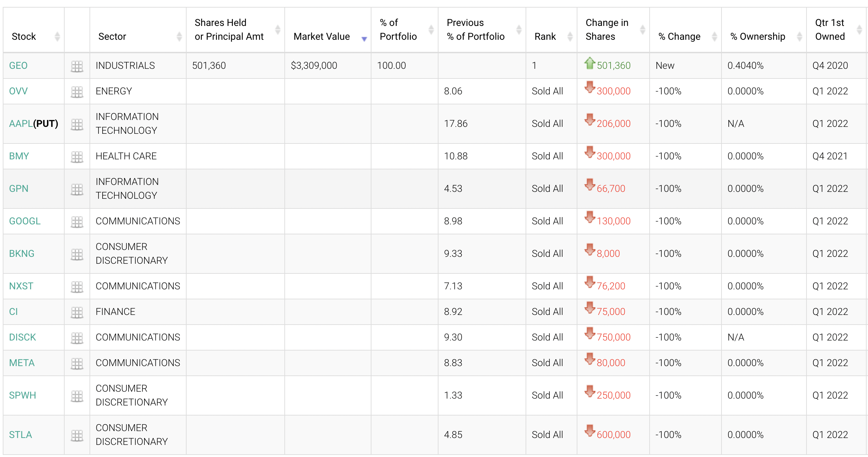Viewport: 868px width, 457px height.
Task: Click the grid icon beside OVV
Action: pyautogui.click(x=77, y=92)
